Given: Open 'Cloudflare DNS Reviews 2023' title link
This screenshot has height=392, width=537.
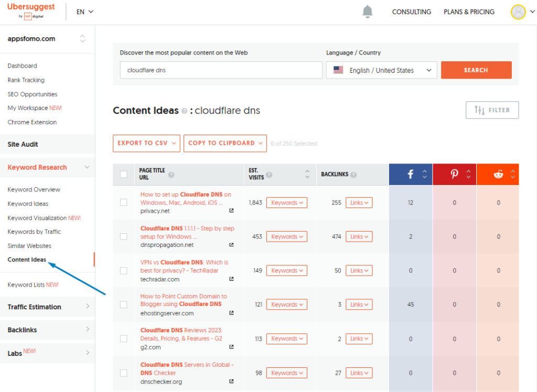Looking at the screenshot, I should point(181,334).
